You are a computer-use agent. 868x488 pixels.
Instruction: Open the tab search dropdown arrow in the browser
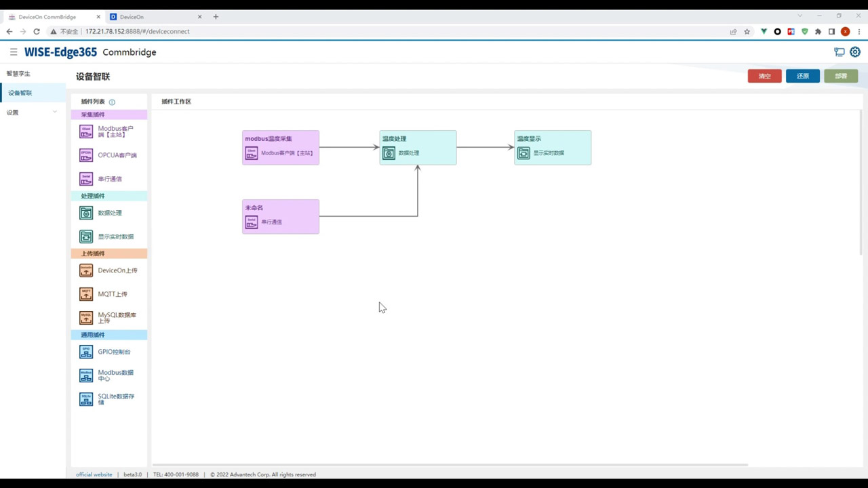pos(800,16)
